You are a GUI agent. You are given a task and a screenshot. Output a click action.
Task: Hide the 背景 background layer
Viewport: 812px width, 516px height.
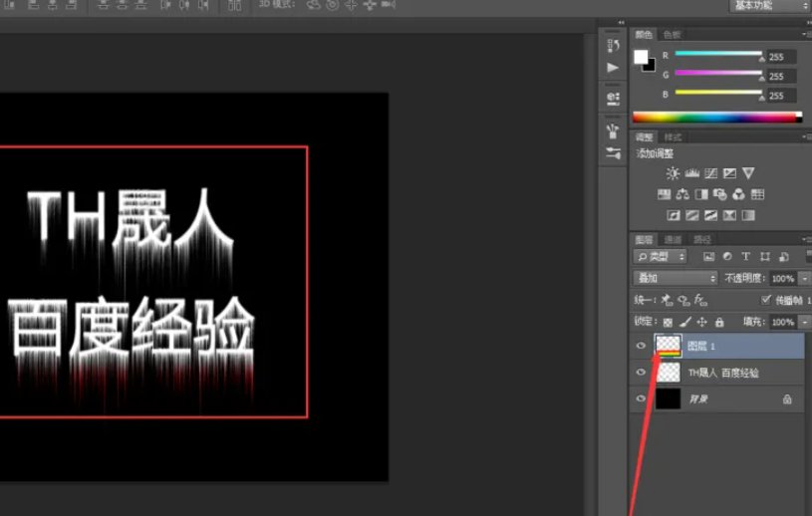[641, 398]
